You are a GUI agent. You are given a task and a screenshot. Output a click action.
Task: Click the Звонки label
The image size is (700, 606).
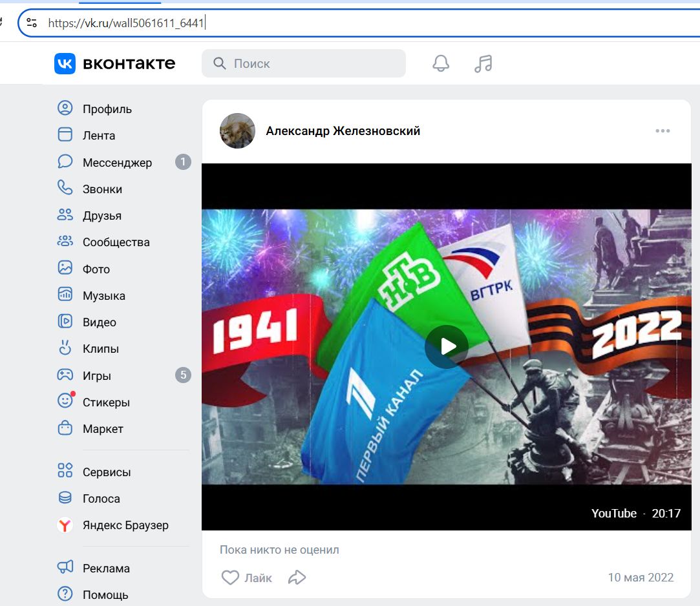point(102,189)
